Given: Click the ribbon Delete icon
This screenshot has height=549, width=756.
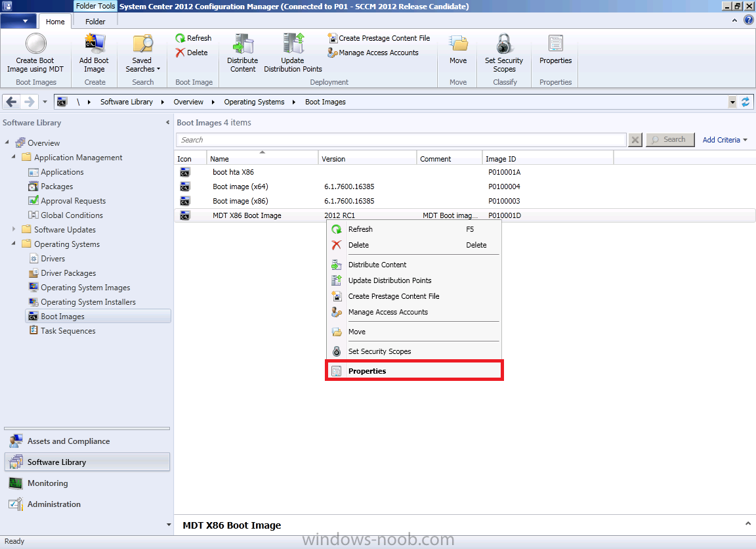Looking at the screenshot, I should click(x=180, y=53).
